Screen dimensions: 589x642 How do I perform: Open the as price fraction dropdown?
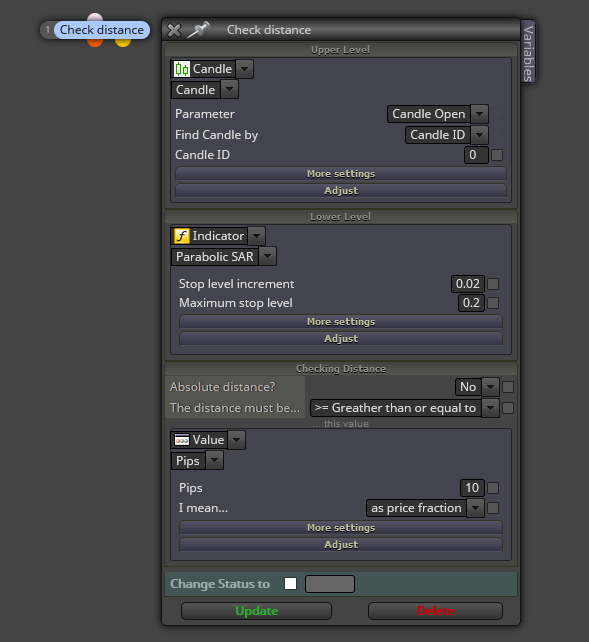tap(476, 508)
